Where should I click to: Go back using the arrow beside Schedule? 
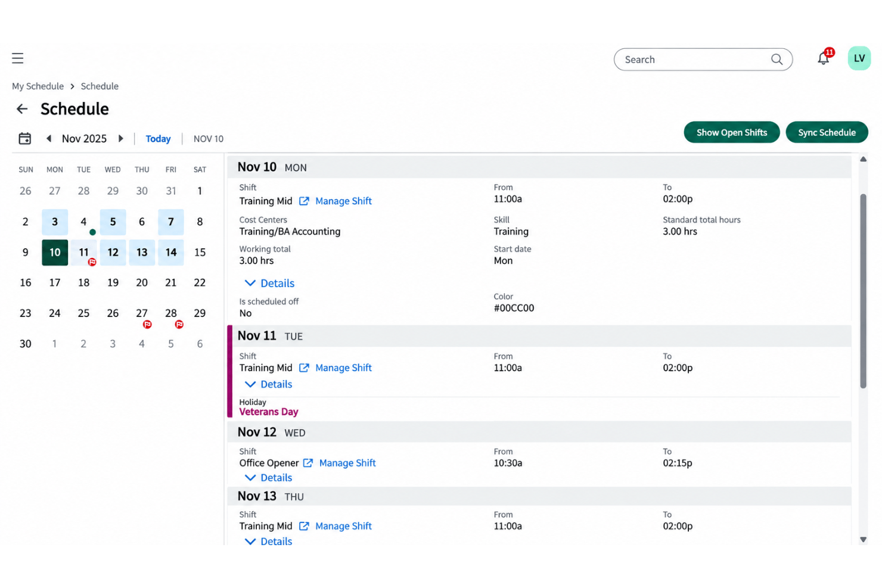(x=22, y=108)
